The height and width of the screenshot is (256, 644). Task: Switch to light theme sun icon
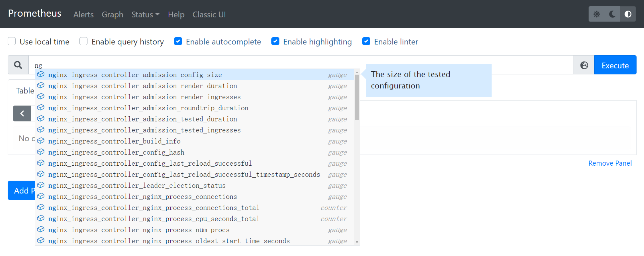597,14
